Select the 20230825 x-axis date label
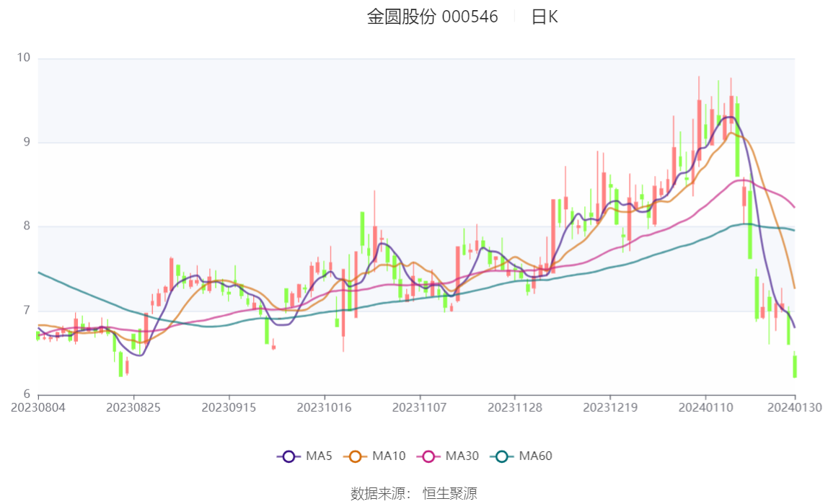The image size is (828, 504). (x=133, y=407)
